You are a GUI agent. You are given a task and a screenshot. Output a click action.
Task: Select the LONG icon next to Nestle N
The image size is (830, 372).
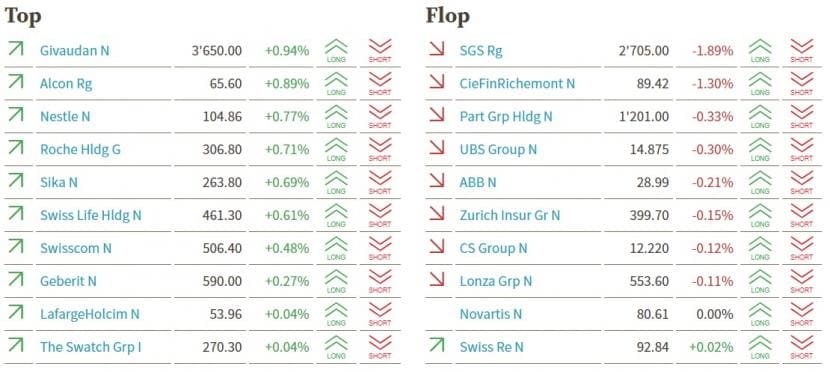click(336, 116)
